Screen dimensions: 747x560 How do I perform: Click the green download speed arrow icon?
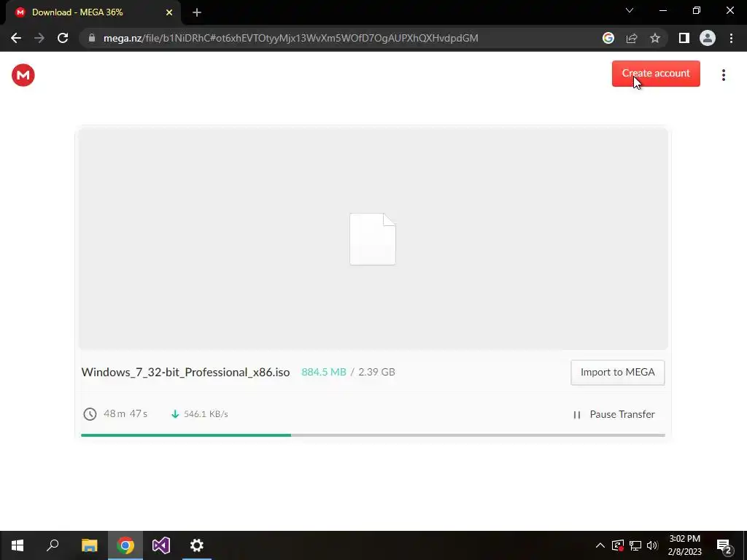(175, 414)
